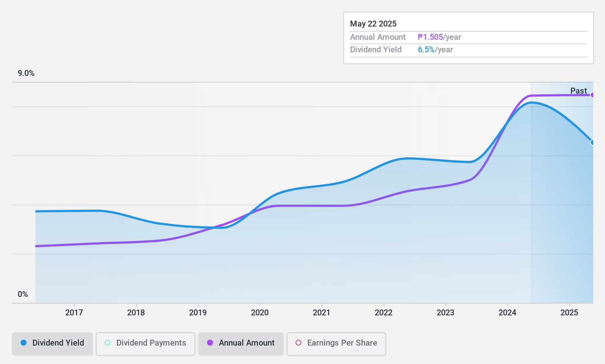This screenshot has height=364, width=605.
Task: Toggle the Annual Amount series
Action: [x=241, y=344]
